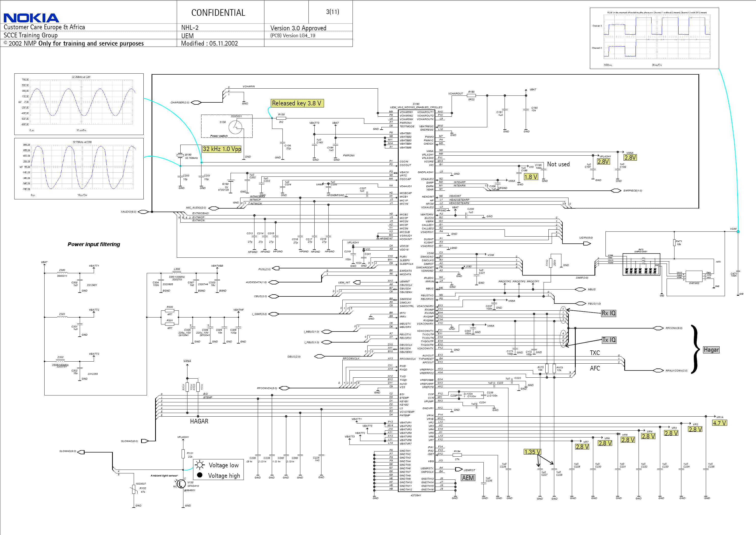Click the '1.8 V' VIO voltage label
The height and width of the screenshot is (535, 756).
[x=531, y=177]
